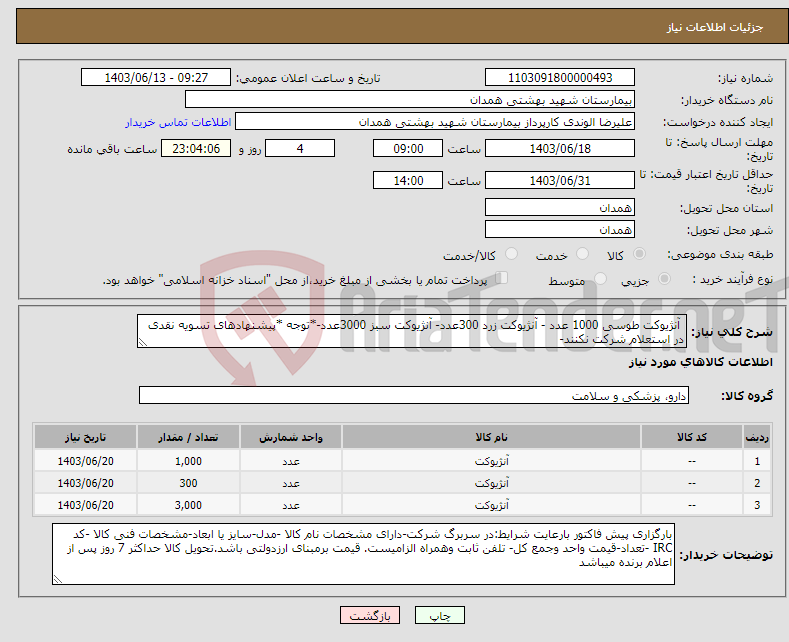Click the validity hour field 14:00

point(408,180)
